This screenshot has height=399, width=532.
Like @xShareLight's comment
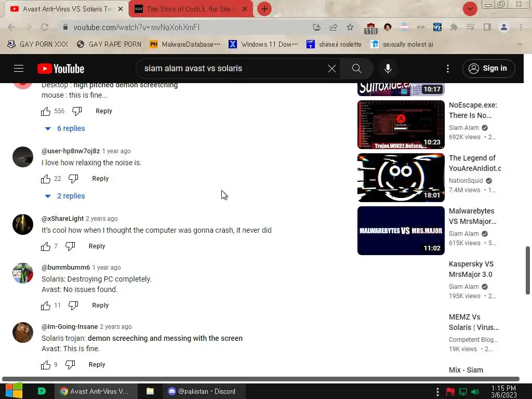point(46,246)
